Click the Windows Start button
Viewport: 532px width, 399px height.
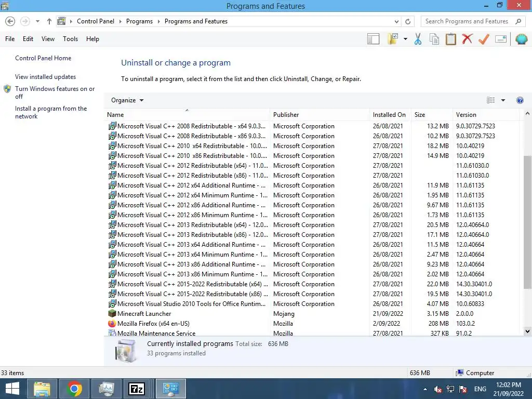pyautogui.click(x=12, y=389)
